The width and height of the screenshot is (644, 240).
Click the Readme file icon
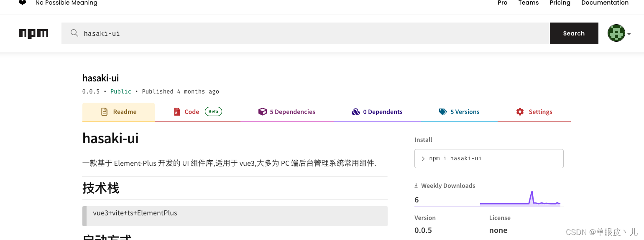point(105,112)
